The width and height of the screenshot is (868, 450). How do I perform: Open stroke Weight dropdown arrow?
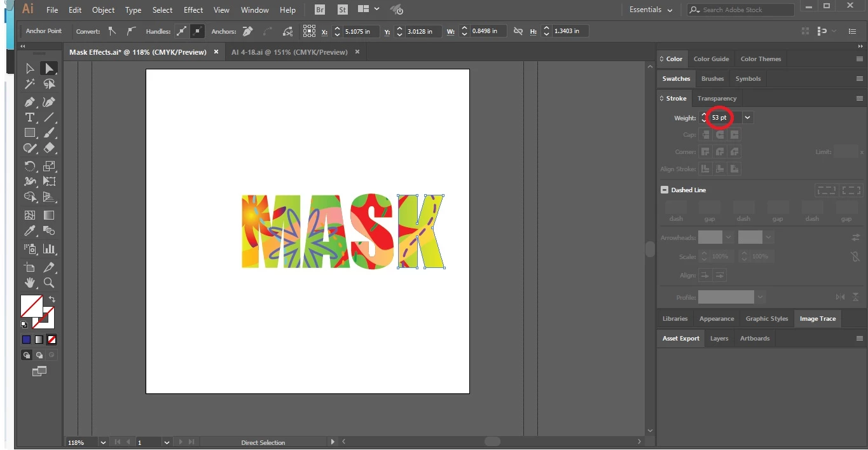(x=747, y=117)
